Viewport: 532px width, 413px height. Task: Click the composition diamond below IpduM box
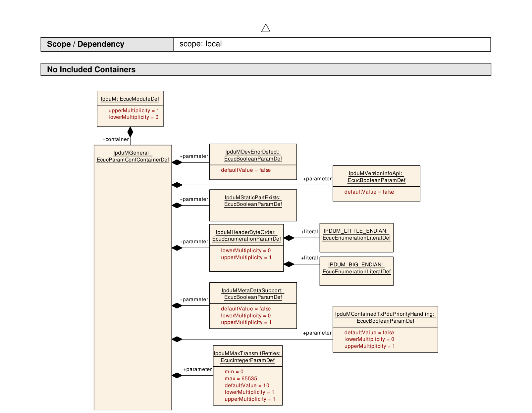(x=130, y=132)
